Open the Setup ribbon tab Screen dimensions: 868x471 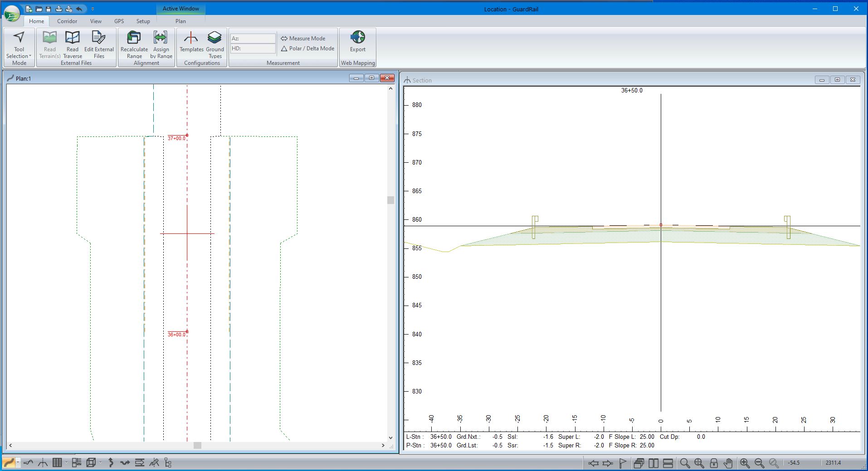tap(143, 21)
